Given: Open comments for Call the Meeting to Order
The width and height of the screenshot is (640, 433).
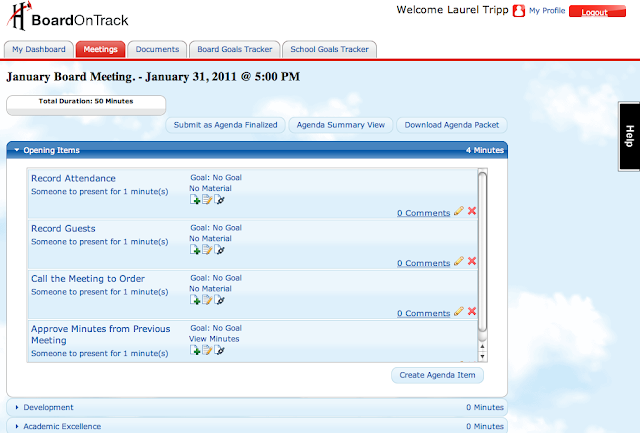Looking at the screenshot, I should [424, 313].
